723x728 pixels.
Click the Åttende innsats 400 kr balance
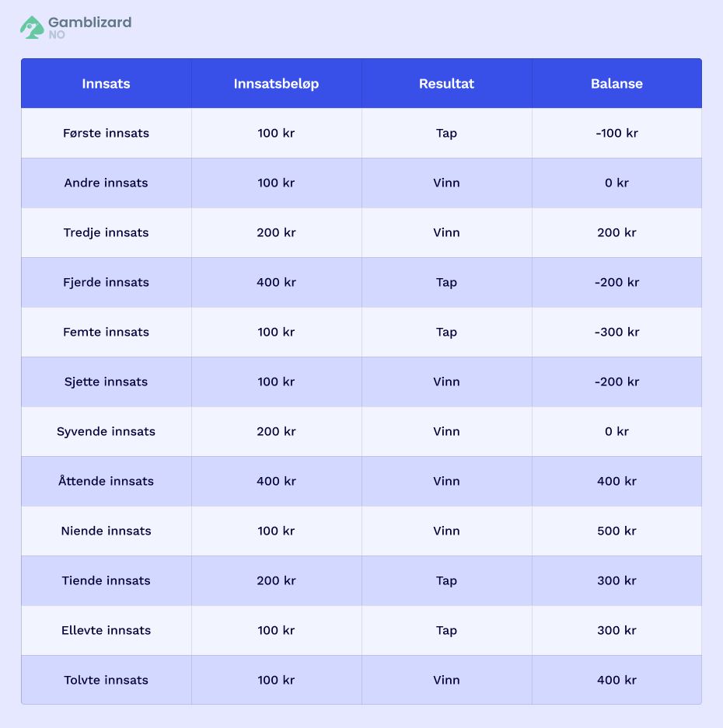coord(616,481)
